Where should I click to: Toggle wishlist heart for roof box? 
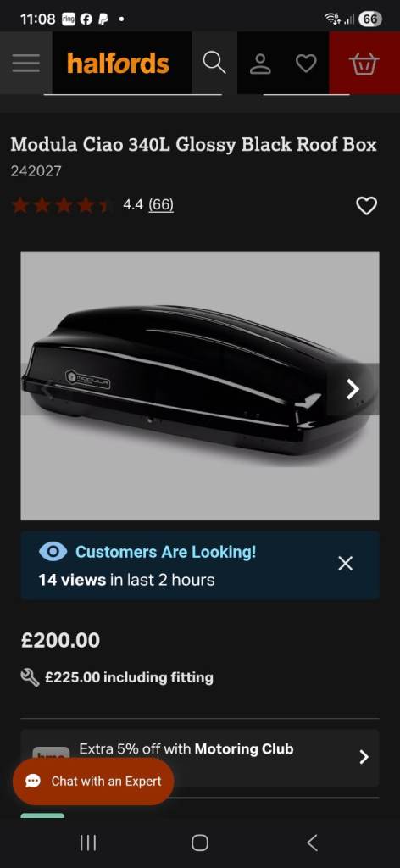tap(366, 206)
